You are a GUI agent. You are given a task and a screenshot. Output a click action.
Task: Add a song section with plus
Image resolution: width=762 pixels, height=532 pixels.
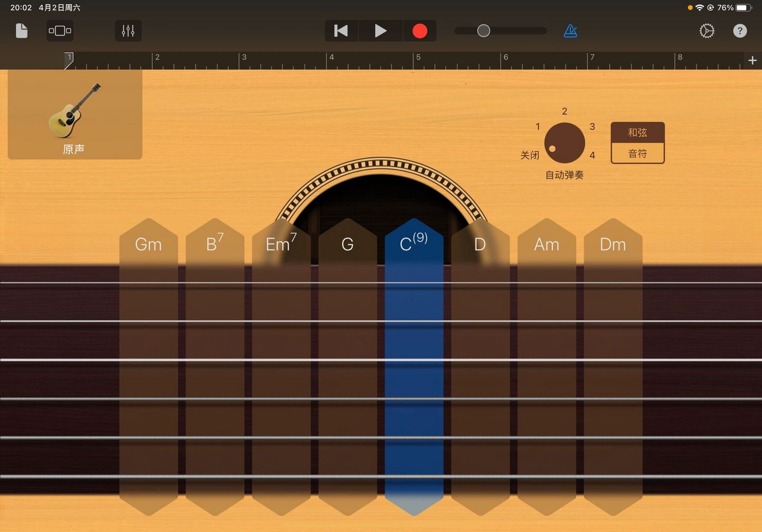[752, 61]
